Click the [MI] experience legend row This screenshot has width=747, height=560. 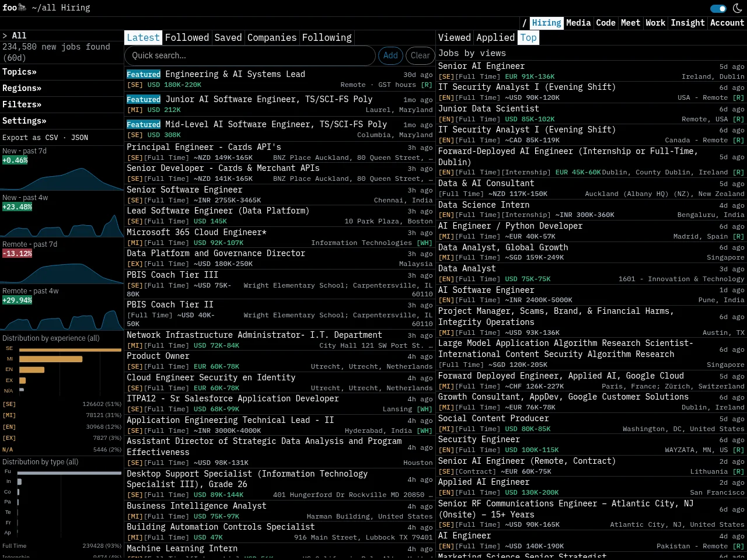pos(61,415)
